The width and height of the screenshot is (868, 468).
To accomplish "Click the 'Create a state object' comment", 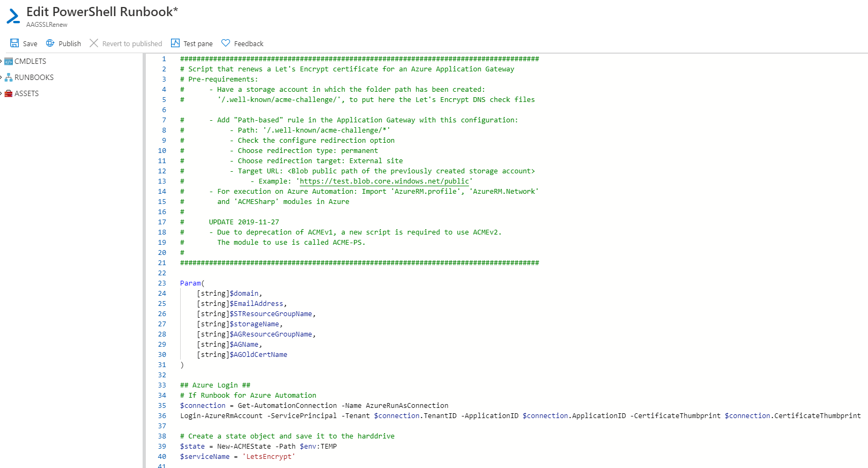I will pyautogui.click(x=287, y=436).
